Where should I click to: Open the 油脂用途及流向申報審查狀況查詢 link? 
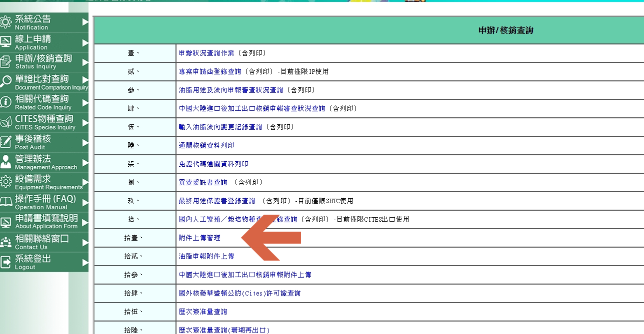tap(231, 90)
